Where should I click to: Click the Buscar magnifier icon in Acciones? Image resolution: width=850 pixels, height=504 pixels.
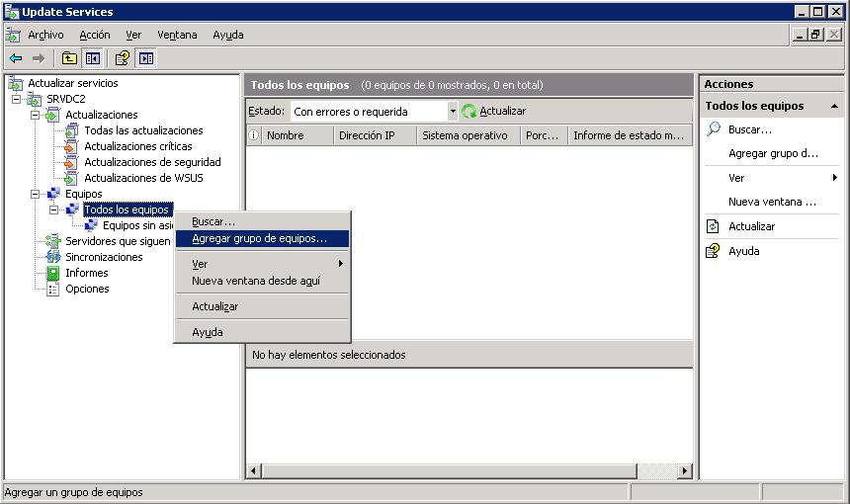(x=714, y=129)
